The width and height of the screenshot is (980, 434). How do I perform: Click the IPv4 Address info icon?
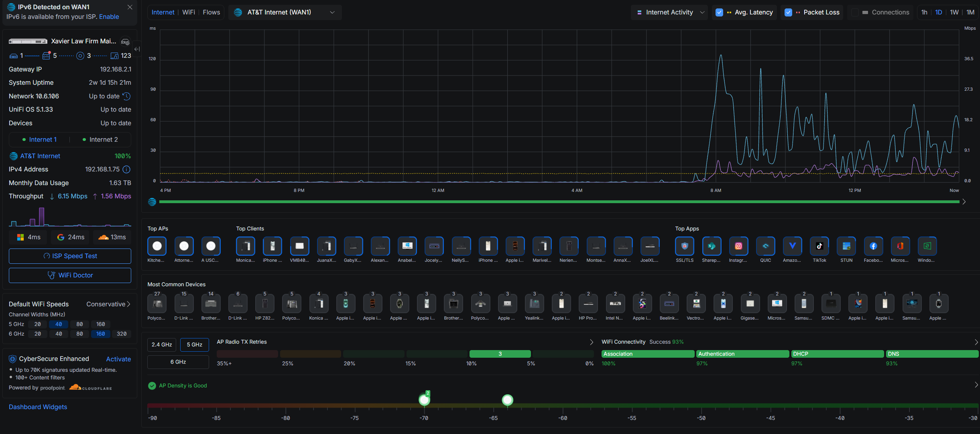(126, 169)
